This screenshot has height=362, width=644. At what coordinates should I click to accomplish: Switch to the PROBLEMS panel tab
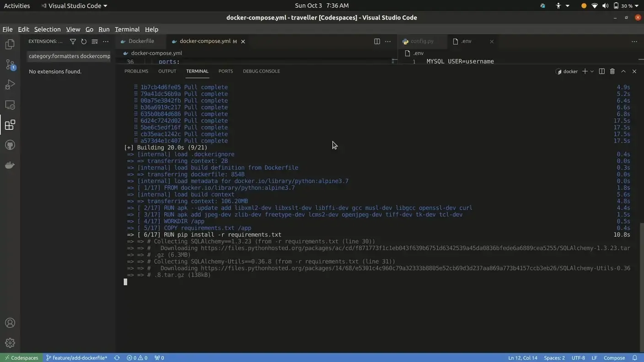tap(136, 71)
